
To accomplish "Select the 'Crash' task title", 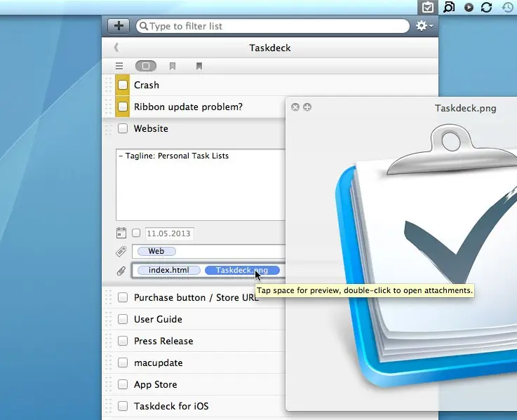I will click(x=147, y=85).
